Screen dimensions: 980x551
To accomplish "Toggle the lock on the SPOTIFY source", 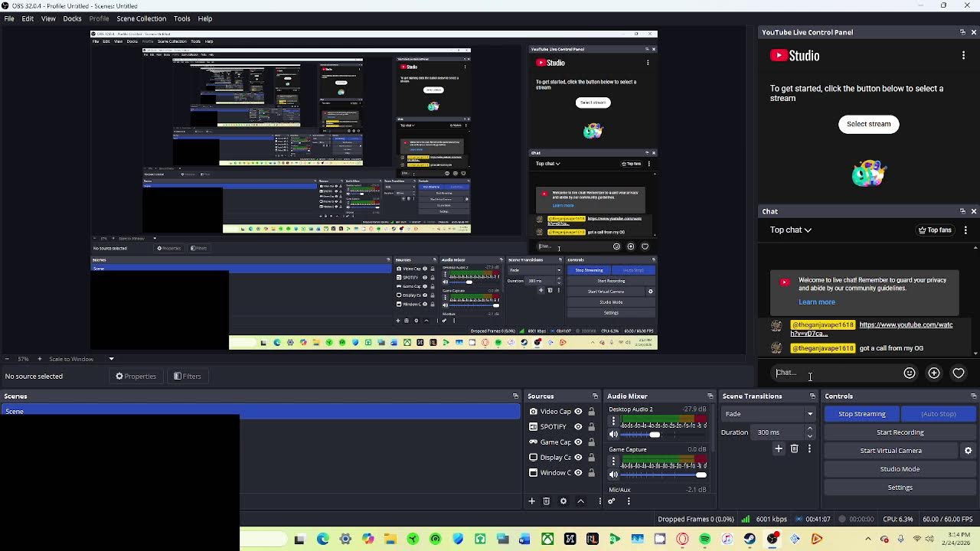I will tap(591, 427).
